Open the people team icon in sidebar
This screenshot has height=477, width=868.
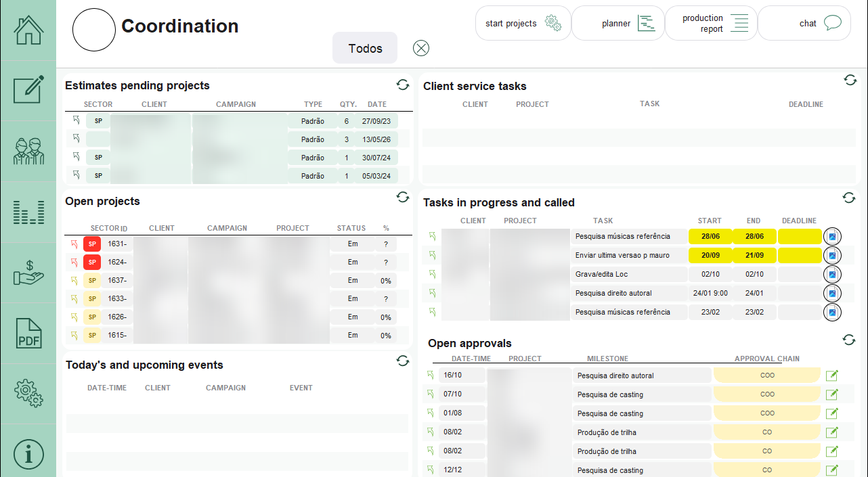click(x=28, y=151)
